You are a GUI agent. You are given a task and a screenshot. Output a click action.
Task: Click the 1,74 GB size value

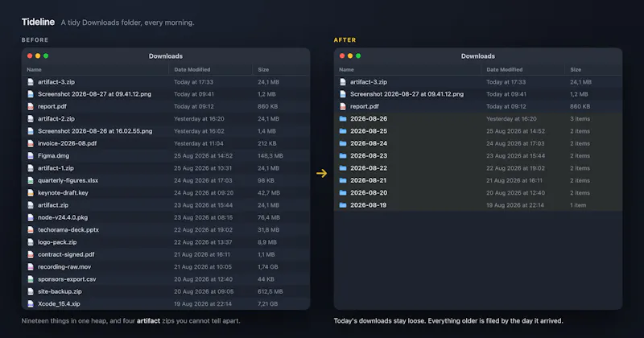pyautogui.click(x=268, y=266)
